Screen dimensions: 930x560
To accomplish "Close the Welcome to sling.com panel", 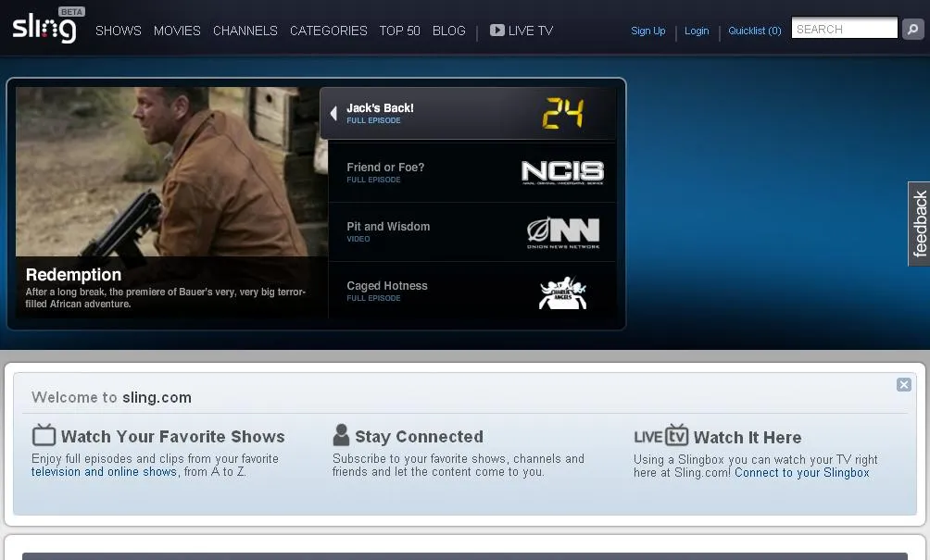I will coord(903,384).
